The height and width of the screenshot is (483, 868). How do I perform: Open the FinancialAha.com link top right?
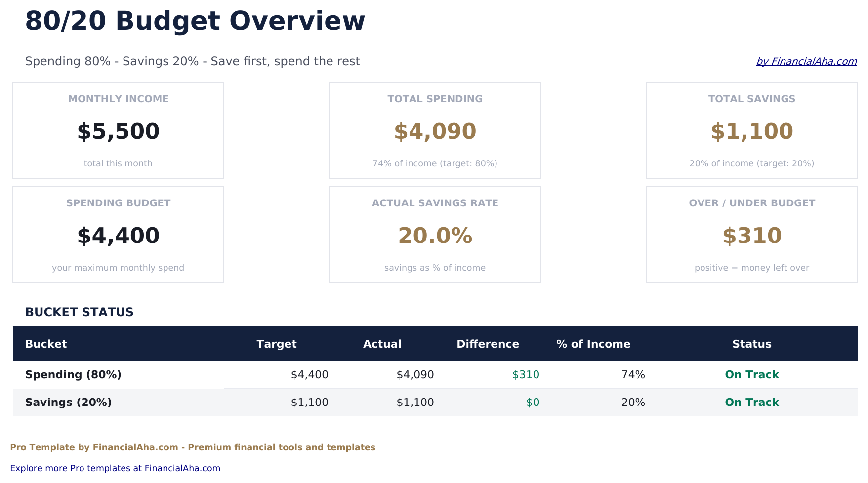[x=806, y=61]
